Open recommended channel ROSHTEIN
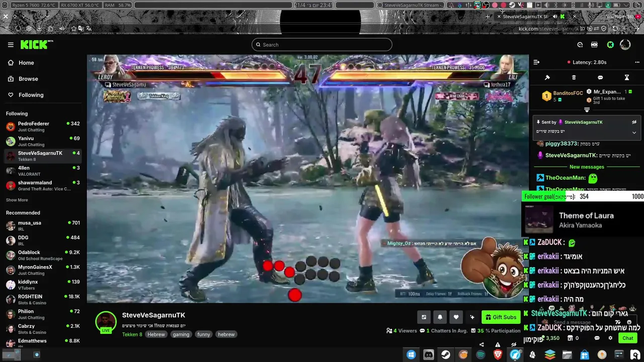The height and width of the screenshot is (362, 644). coord(43,300)
